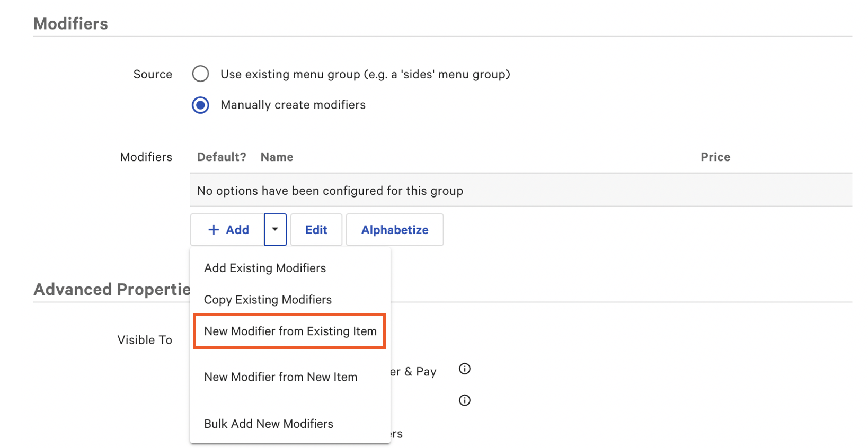Select 'New Modifier from New Item' option

[280, 377]
